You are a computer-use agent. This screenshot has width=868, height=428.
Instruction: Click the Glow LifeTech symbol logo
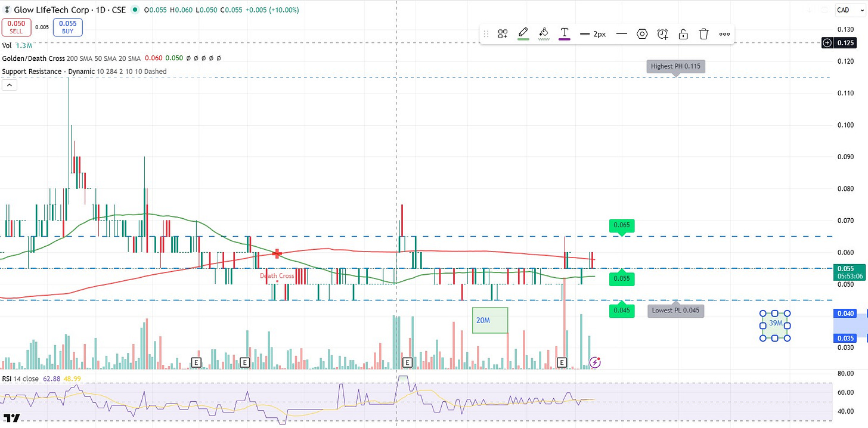point(7,10)
